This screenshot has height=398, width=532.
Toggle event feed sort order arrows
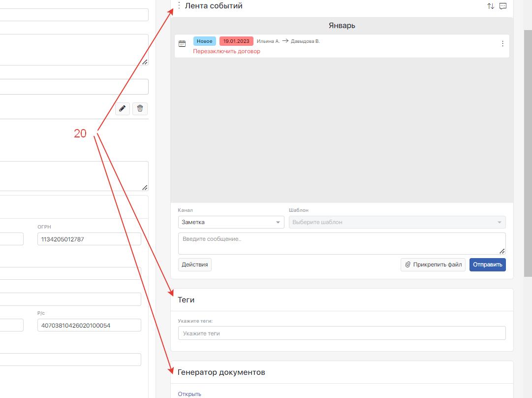491,6
